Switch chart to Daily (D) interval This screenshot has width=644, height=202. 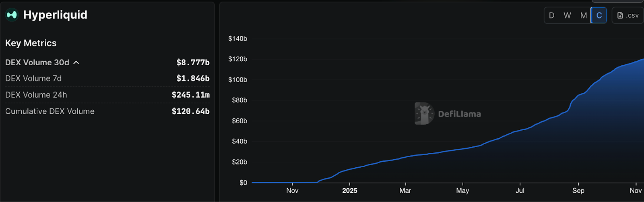coord(551,15)
